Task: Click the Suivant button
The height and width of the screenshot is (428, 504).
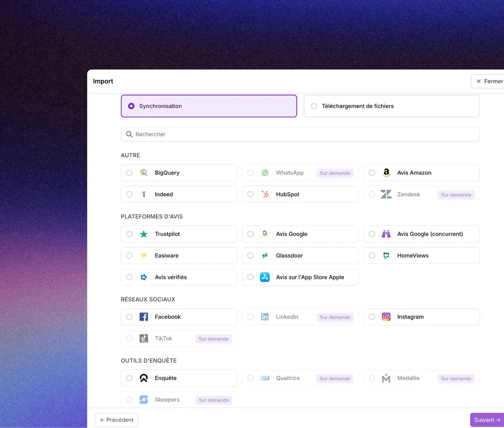Action: (487, 420)
